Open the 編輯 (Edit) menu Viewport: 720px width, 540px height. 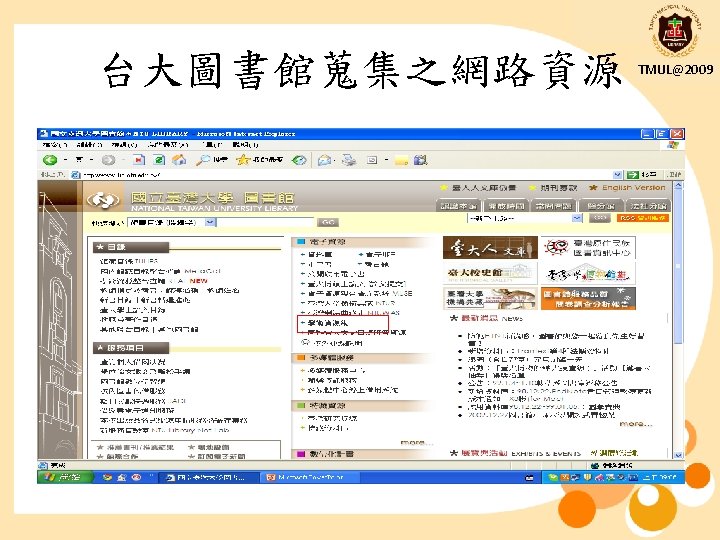click(89, 145)
